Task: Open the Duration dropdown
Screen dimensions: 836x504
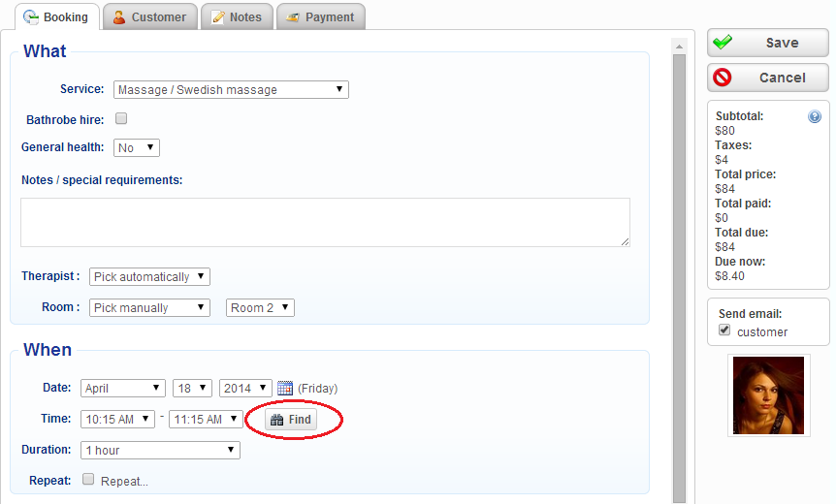Action: (x=161, y=450)
